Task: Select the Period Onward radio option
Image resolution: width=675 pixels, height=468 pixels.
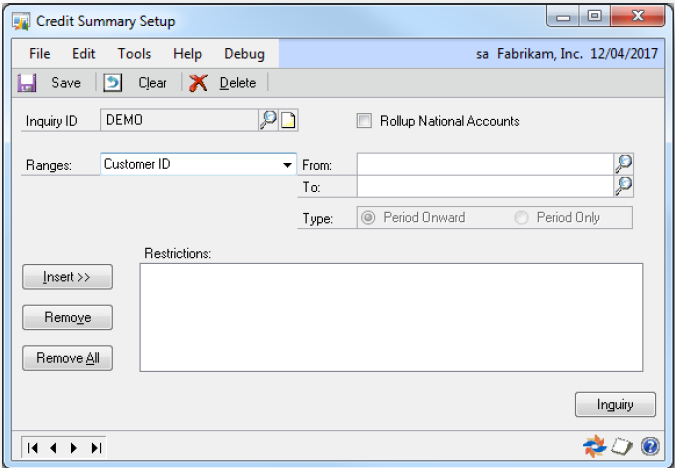Action: pyautogui.click(x=368, y=217)
